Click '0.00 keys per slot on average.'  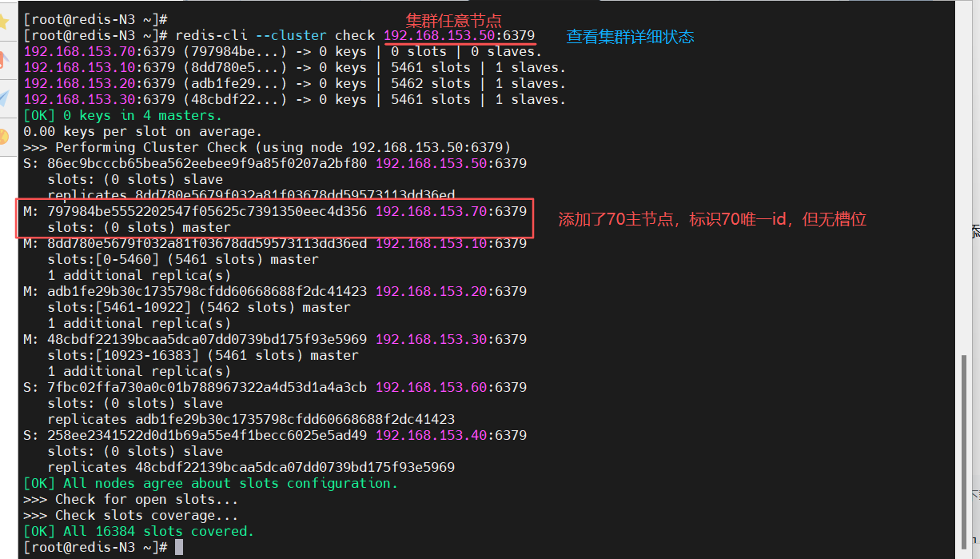pyautogui.click(x=143, y=131)
